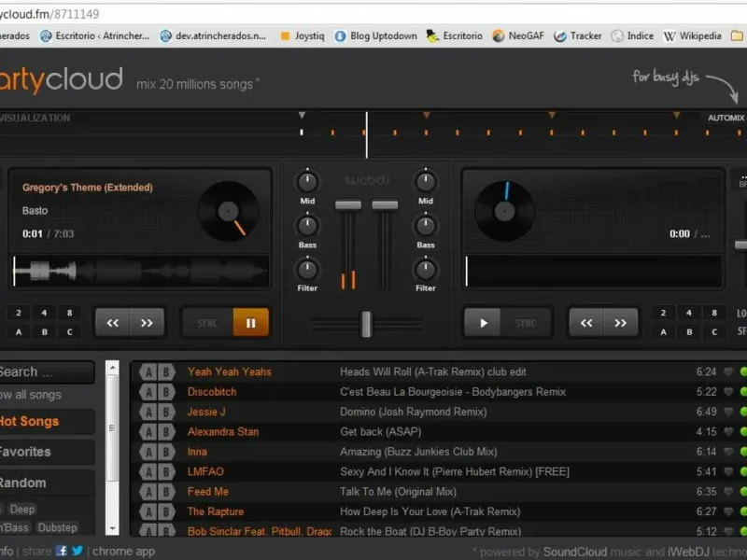Load Discobitch track to deck A

(x=148, y=392)
